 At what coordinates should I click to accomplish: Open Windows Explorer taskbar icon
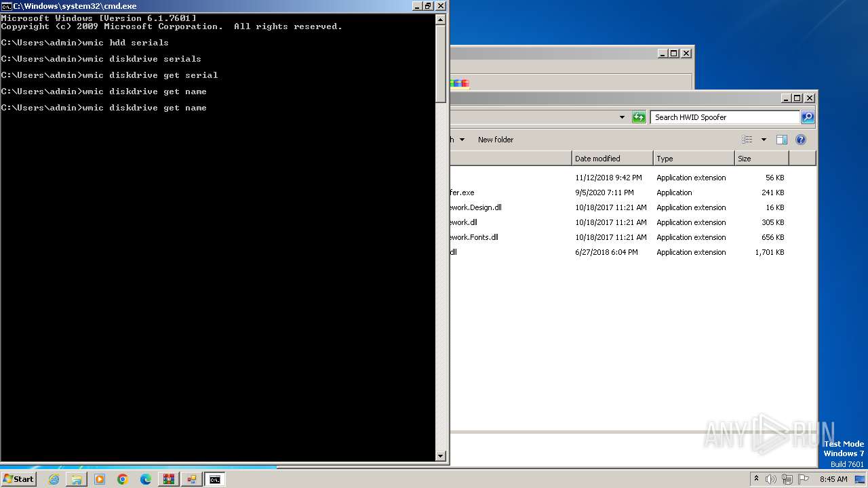(77, 479)
